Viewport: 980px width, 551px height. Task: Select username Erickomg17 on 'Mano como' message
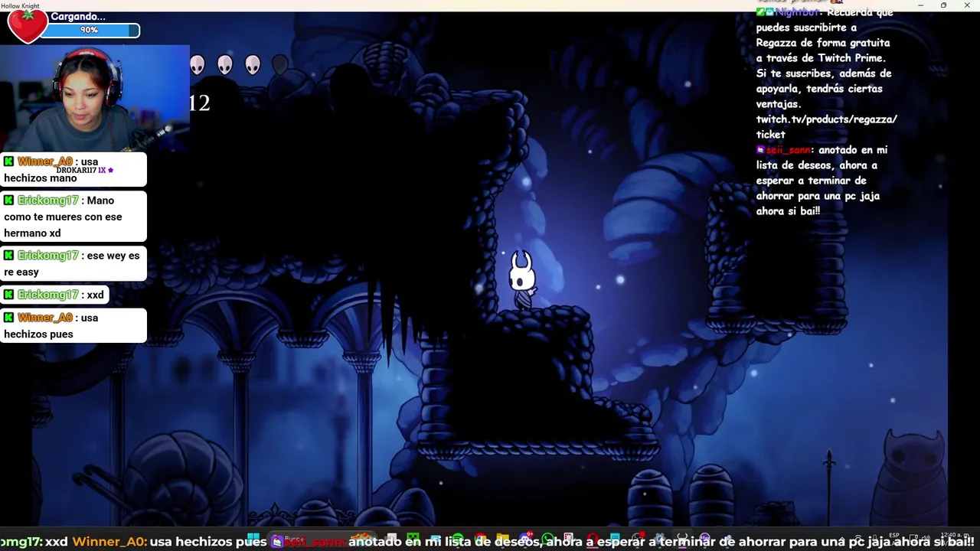(x=48, y=201)
